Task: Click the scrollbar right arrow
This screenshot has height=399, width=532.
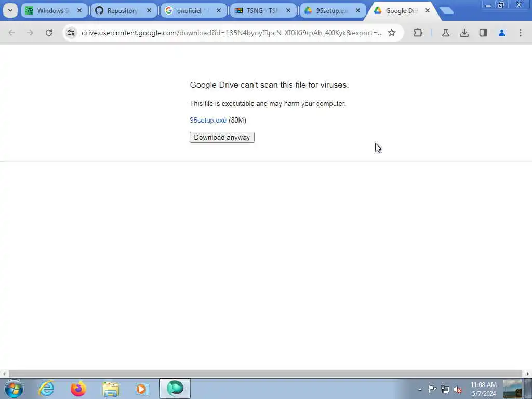Action: pos(528,374)
